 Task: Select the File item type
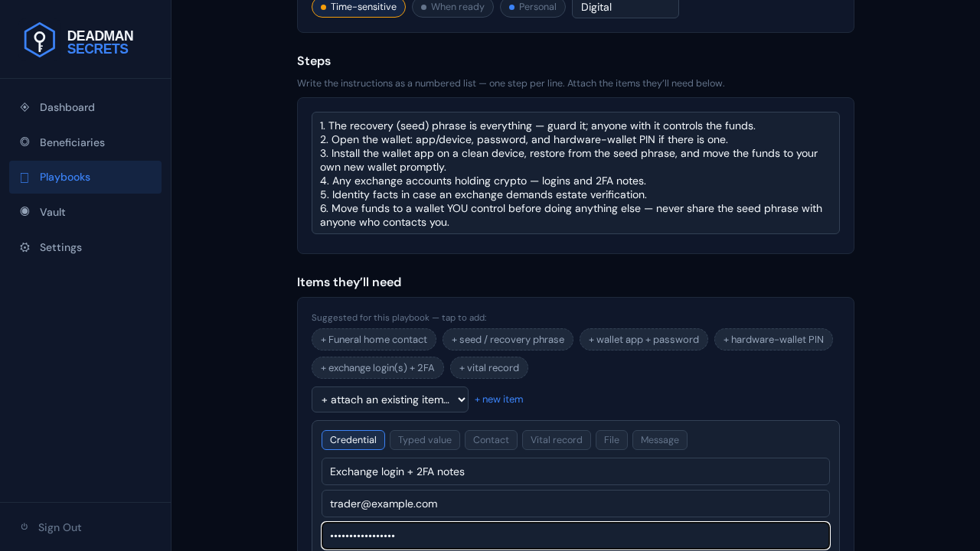(612, 440)
